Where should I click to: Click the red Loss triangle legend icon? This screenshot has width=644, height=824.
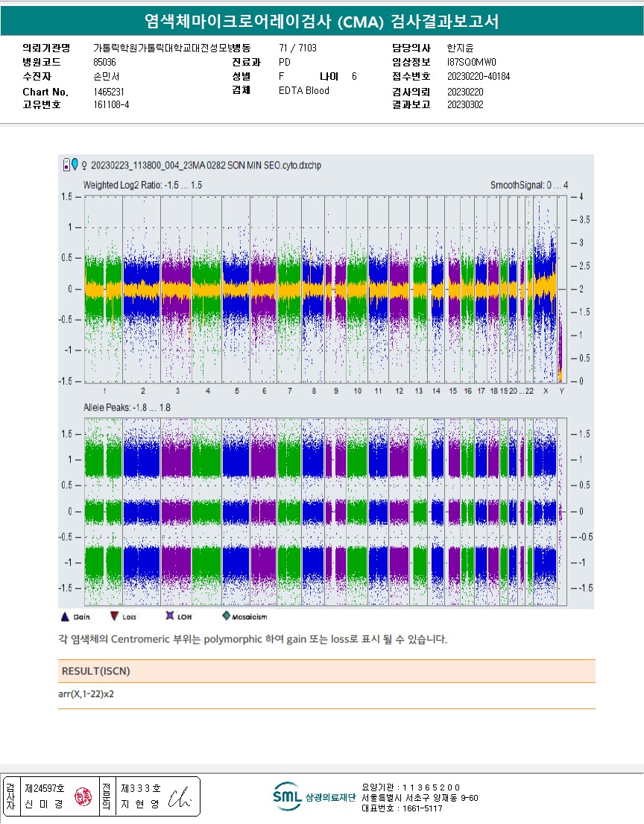coord(113,616)
